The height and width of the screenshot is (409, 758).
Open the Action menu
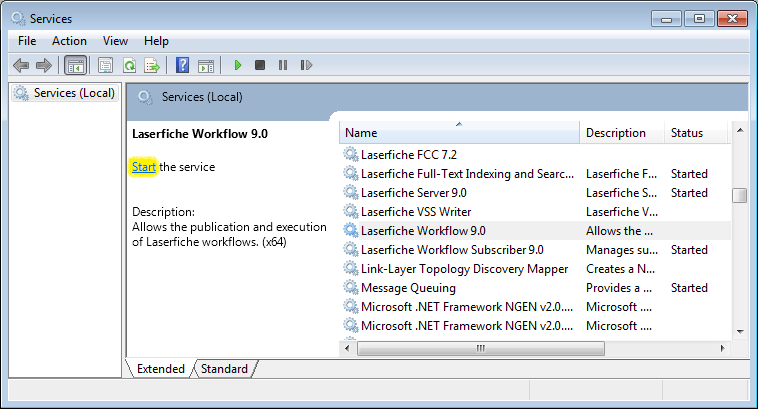tap(69, 41)
